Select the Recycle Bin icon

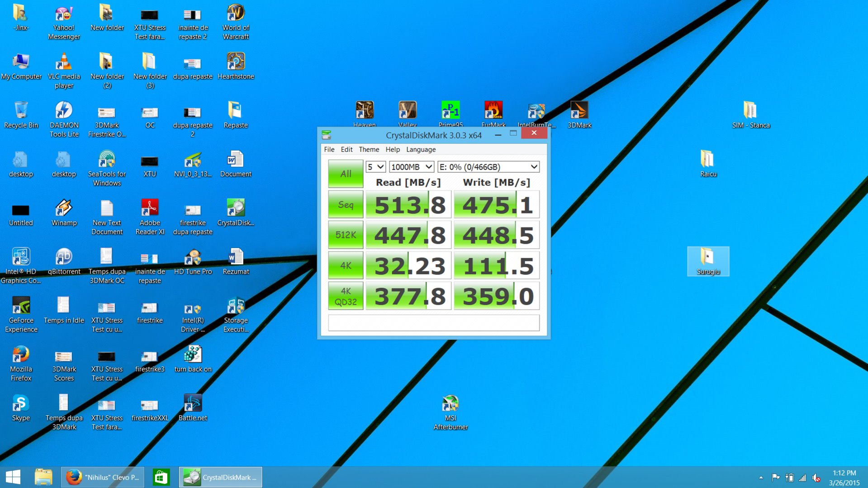coord(21,115)
